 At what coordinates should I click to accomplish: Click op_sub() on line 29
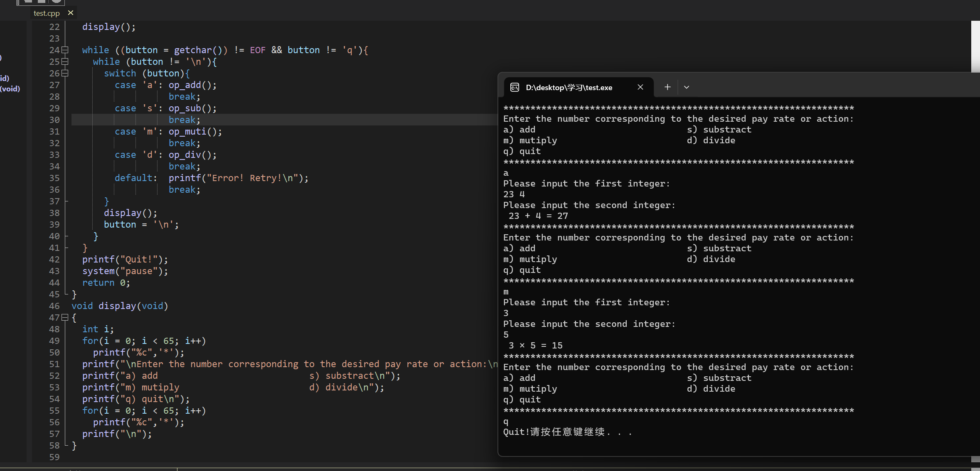(192, 108)
